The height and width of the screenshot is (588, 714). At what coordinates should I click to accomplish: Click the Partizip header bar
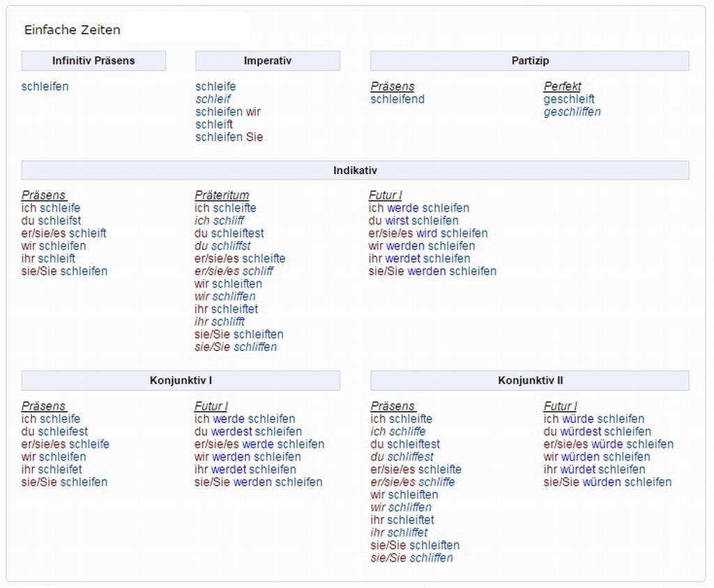(530, 61)
